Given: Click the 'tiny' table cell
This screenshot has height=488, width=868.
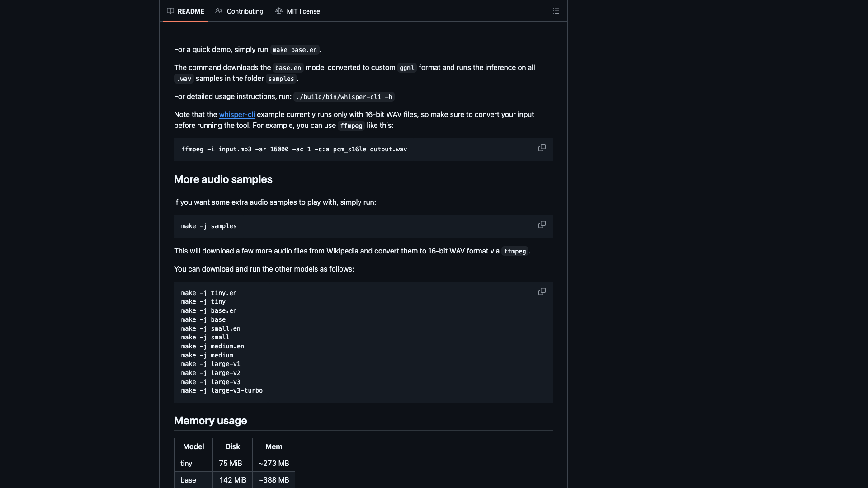Looking at the screenshot, I should pos(193,463).
